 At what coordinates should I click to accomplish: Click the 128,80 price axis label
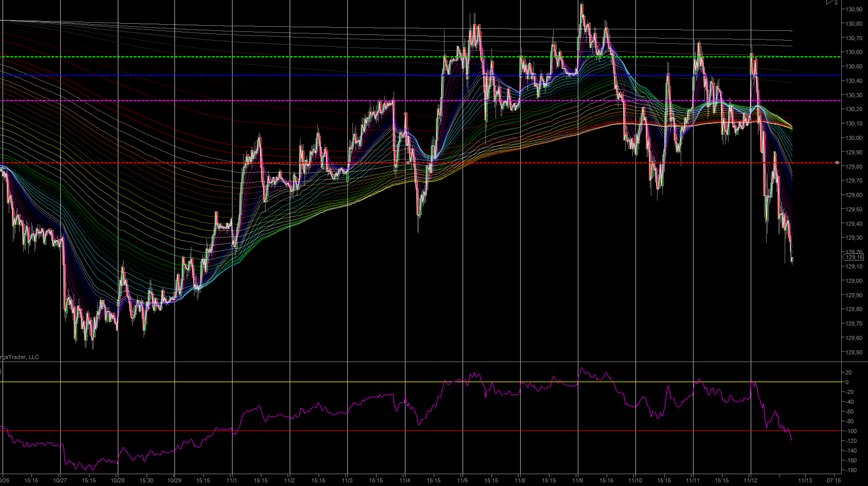[854, 309]
